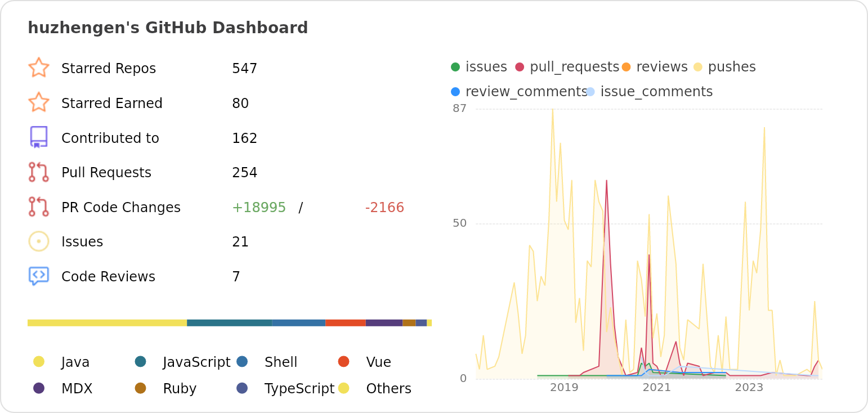The width and height of the screenshot is (868, 413).
Task: Click the 2021 x-axis label
Action: point(656,388)
